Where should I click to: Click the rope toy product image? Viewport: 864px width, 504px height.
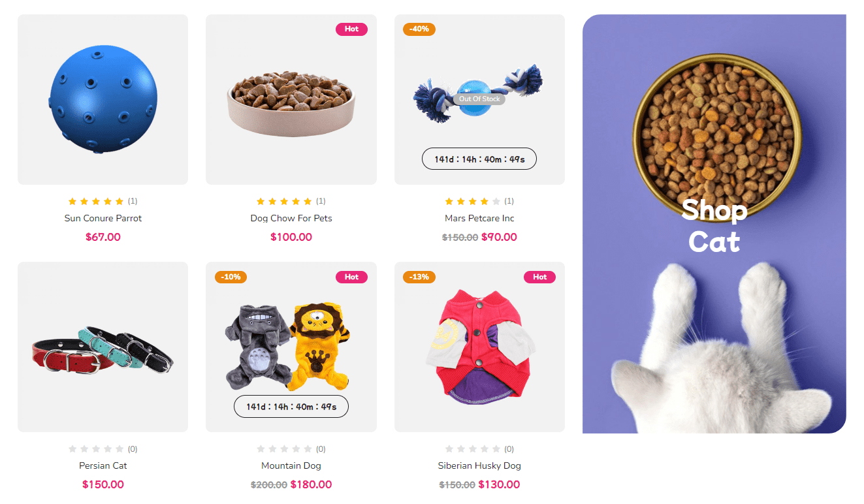[x=479, y=99]
